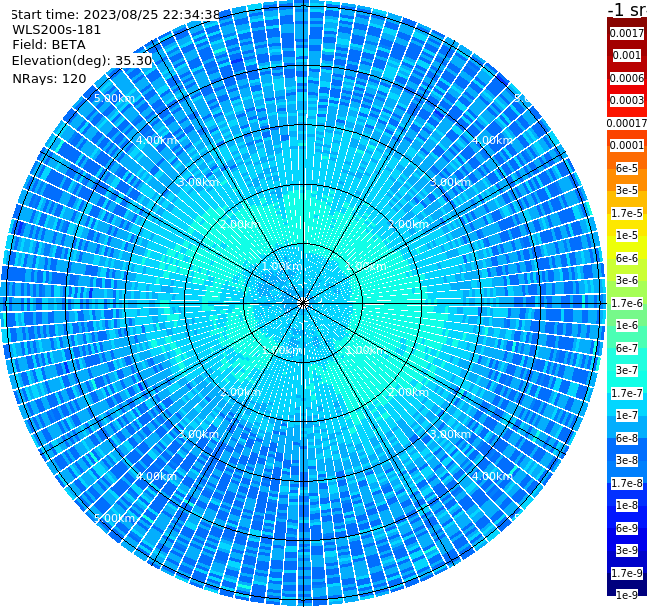Click the 0.0017 colorbar label
Image resolution: width=647 pixels, height=607 pixels.
pos(627,33)
